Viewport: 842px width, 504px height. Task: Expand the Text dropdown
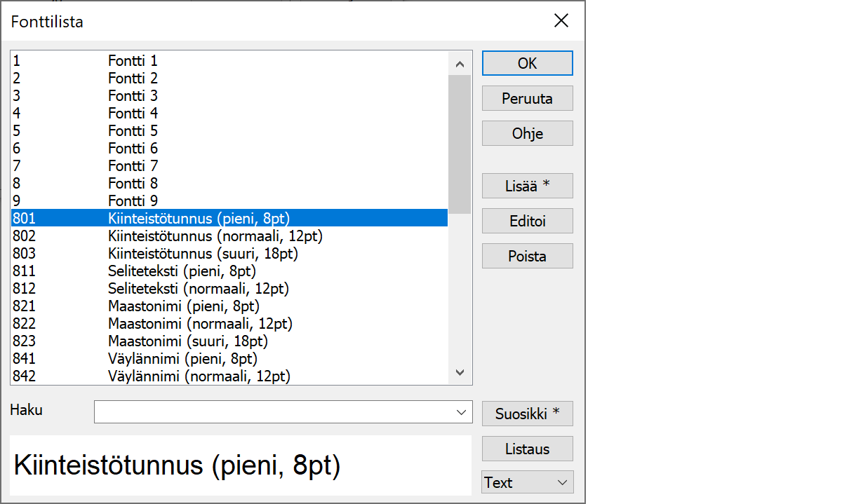pyautogui.click(x=527, y=482)
